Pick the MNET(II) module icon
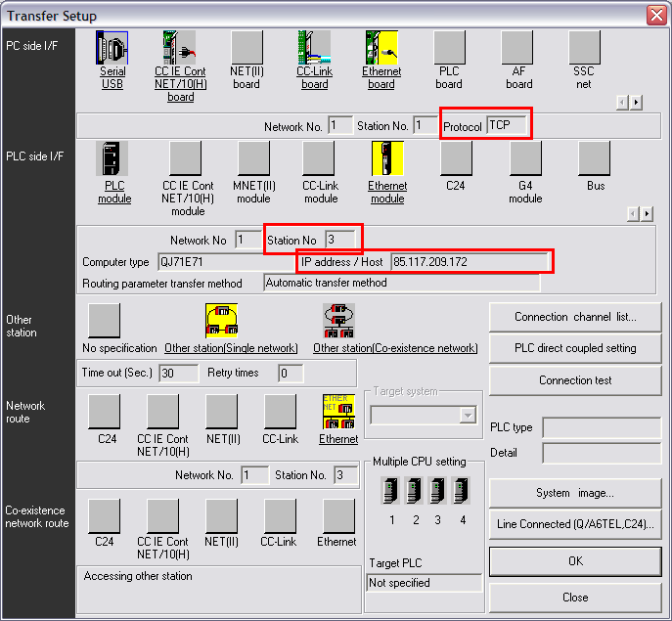The image size is (672, 621). 253,158
